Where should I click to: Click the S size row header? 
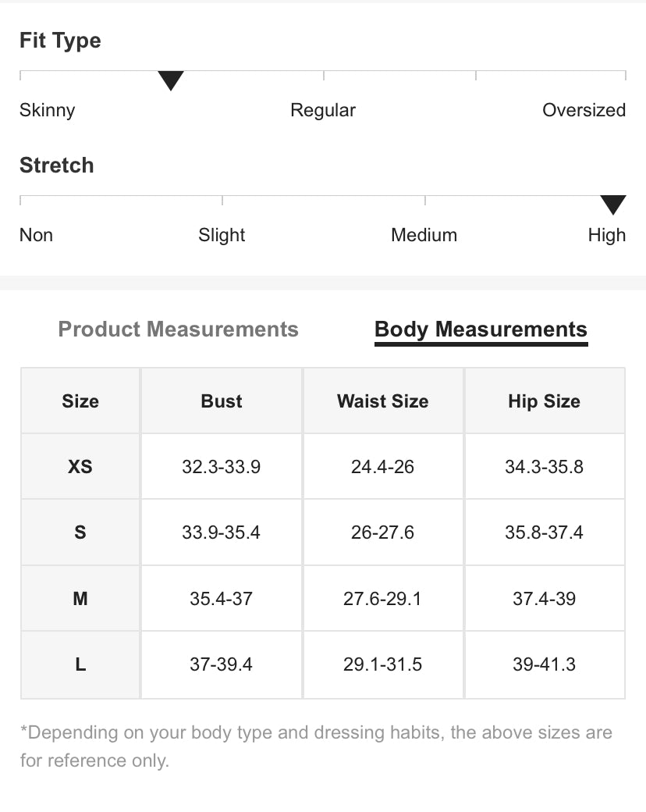(x=80, y=532)
